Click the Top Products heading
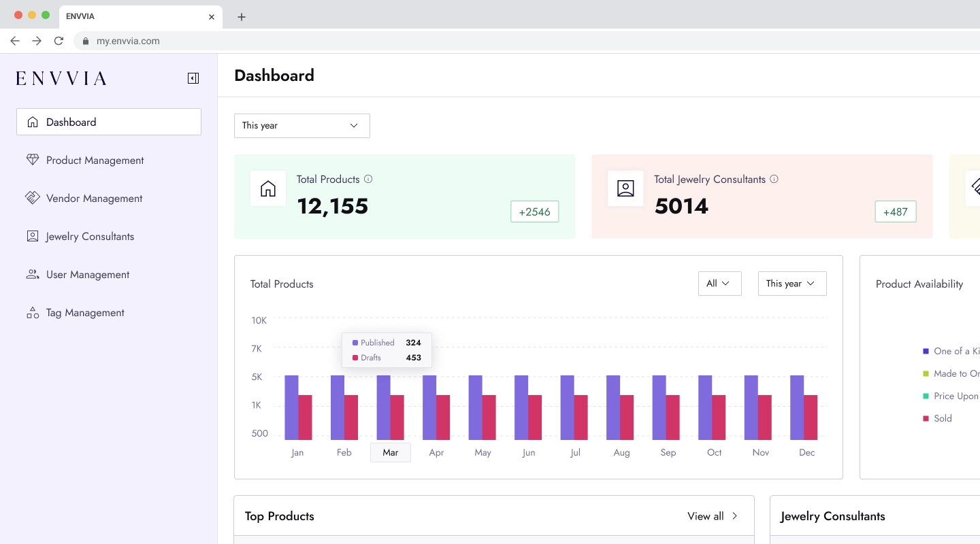Viewport: 980px width, 544px height. [280, 516]
